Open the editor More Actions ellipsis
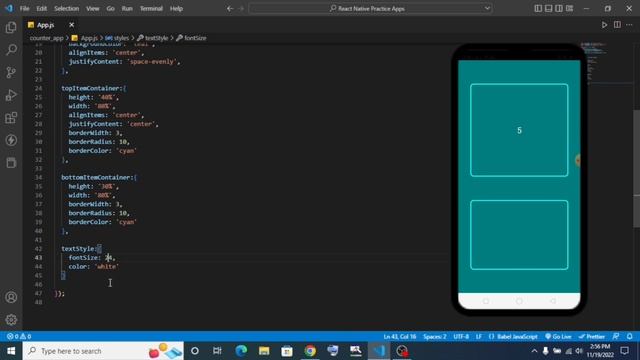This screenshot has width=640, height=360. (629, 25)
